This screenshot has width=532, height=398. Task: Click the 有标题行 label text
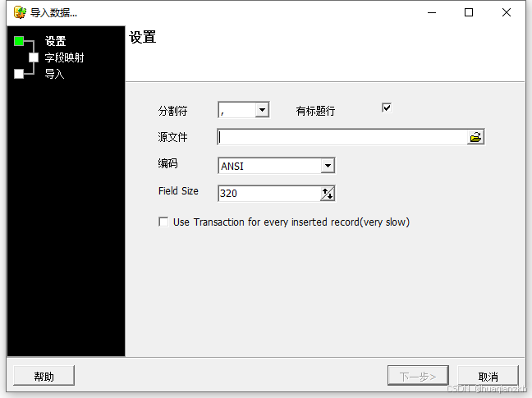click(315, 111)
